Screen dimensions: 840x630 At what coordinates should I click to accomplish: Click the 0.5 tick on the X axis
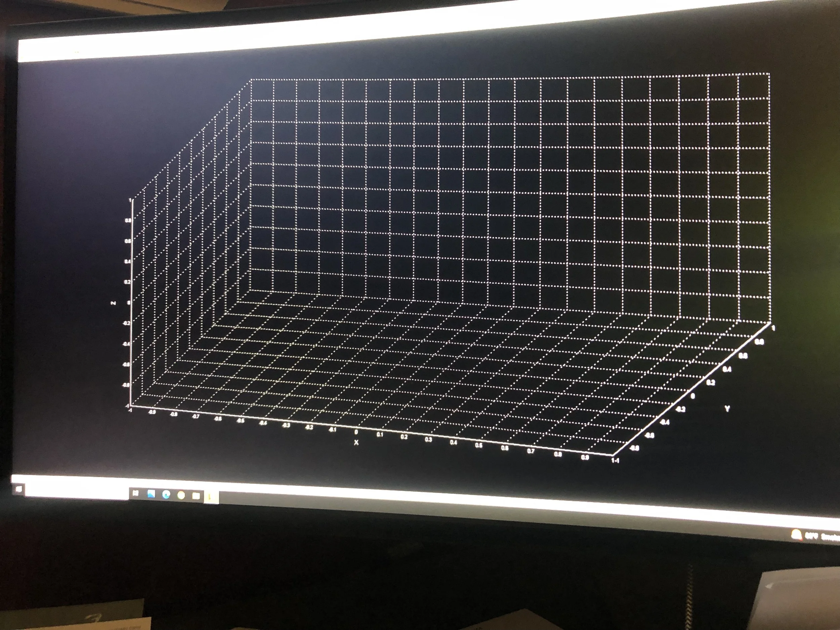(479, 446)
